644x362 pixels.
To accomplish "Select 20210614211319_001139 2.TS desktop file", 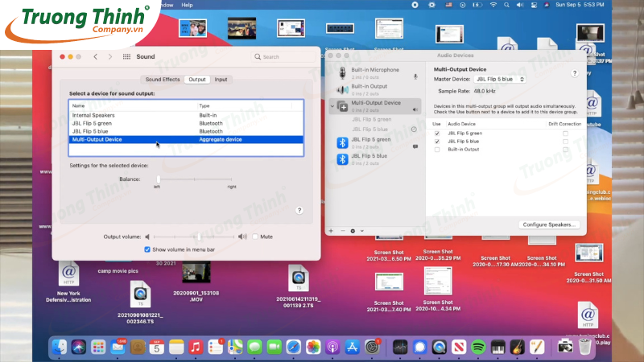I will pyautogui.click(x=299, y=286).
